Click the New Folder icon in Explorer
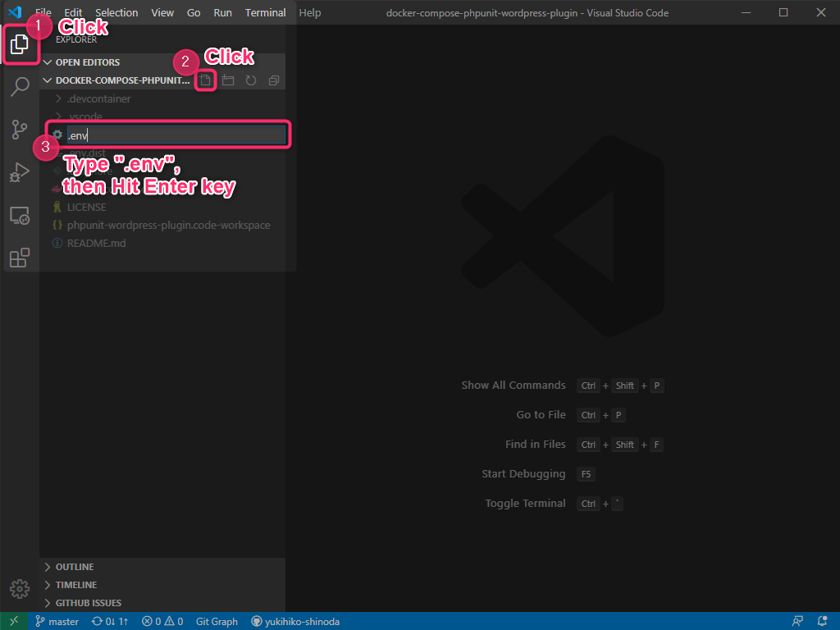Viewport: 840px width, 630px height. point(227,80)
